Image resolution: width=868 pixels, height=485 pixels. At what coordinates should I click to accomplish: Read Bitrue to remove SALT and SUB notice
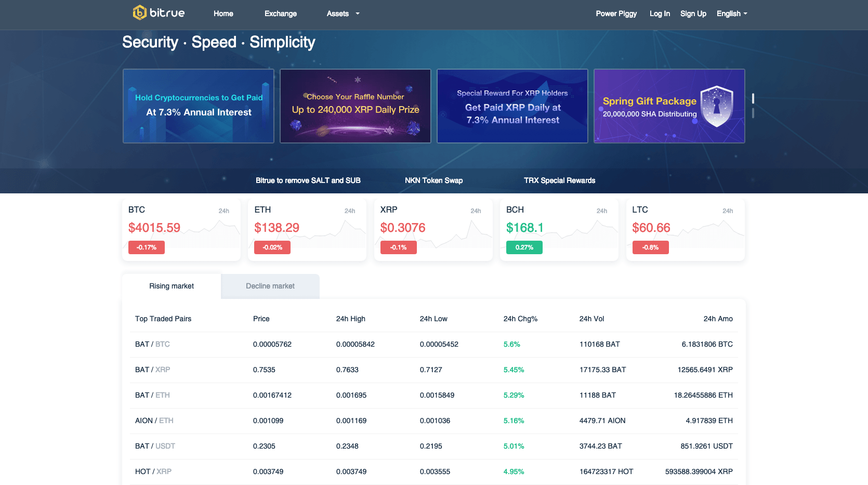point(308,180)
